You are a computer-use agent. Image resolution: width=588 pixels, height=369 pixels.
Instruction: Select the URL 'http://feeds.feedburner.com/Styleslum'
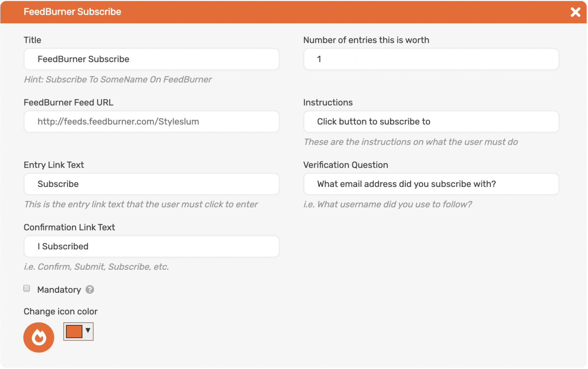pos(118,121)
